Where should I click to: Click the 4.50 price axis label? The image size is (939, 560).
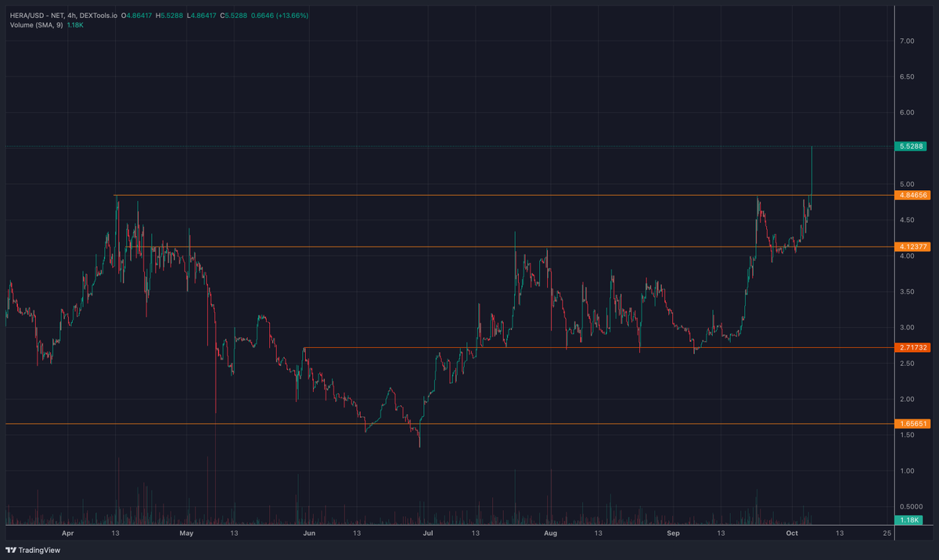(x=907, y=220)
